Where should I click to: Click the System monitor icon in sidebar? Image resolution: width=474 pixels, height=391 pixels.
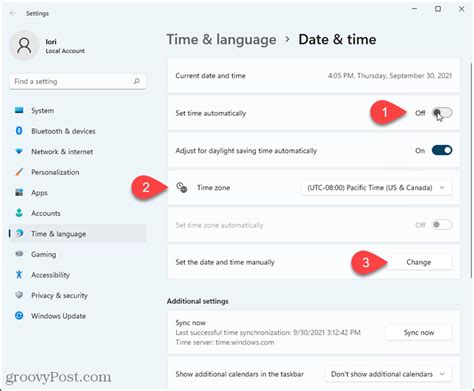pos(19,110)
